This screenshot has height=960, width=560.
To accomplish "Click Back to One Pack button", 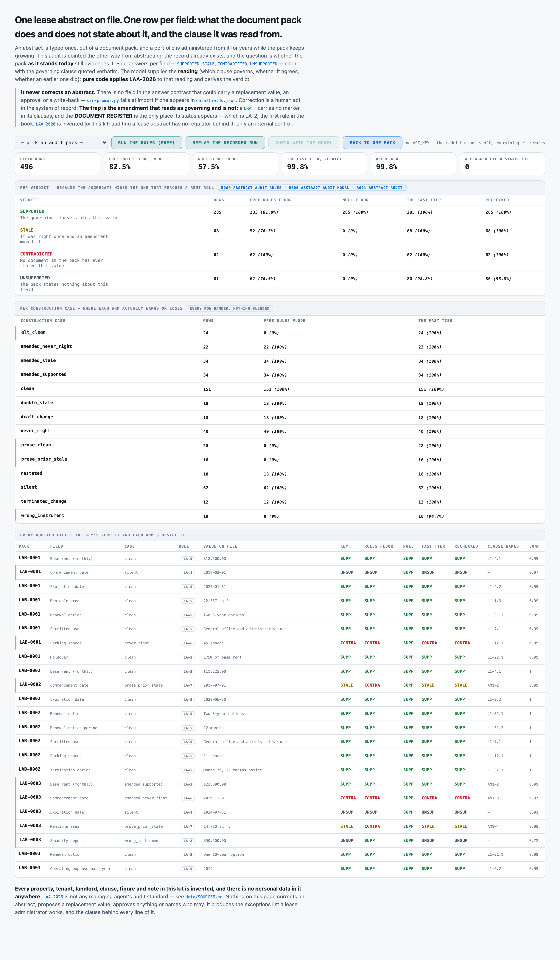I will pos(372,143).
